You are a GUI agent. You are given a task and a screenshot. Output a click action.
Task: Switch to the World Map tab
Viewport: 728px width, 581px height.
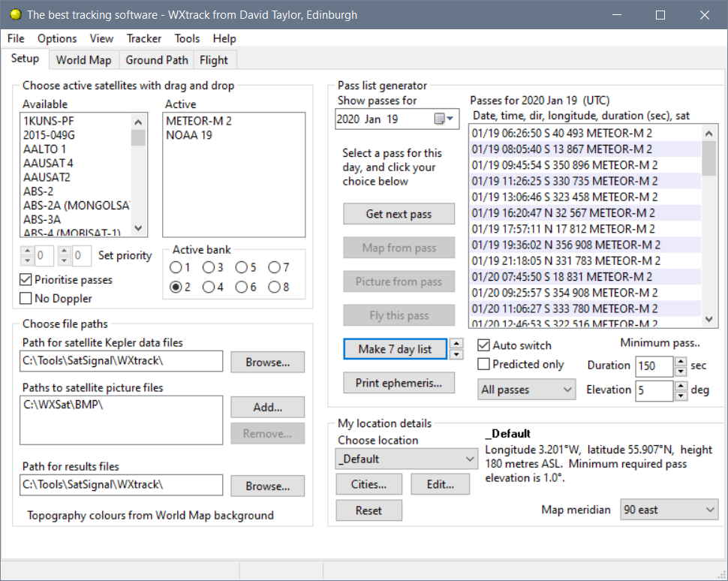coord(83,60)
